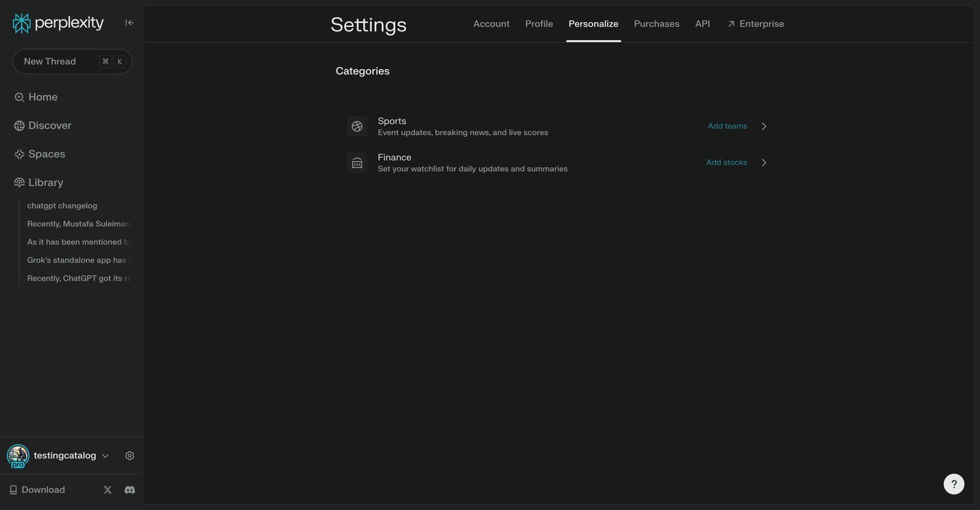980x510 pixels.
Task: Click the Discover globe icon
Action: tap(19, 125)
